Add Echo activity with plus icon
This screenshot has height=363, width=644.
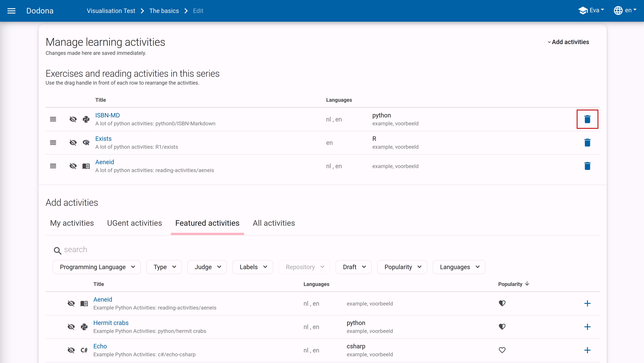click(x=587, y=350)
